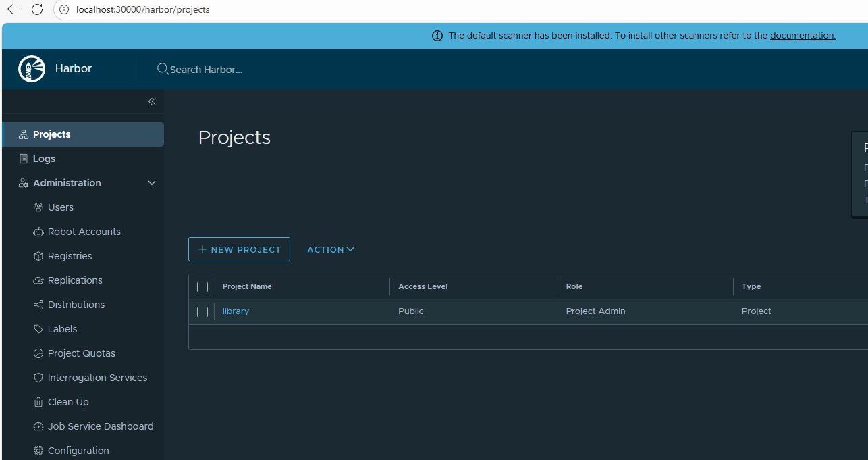Click the Project Admin role cell
868x460 pixels.
point(595,311)
